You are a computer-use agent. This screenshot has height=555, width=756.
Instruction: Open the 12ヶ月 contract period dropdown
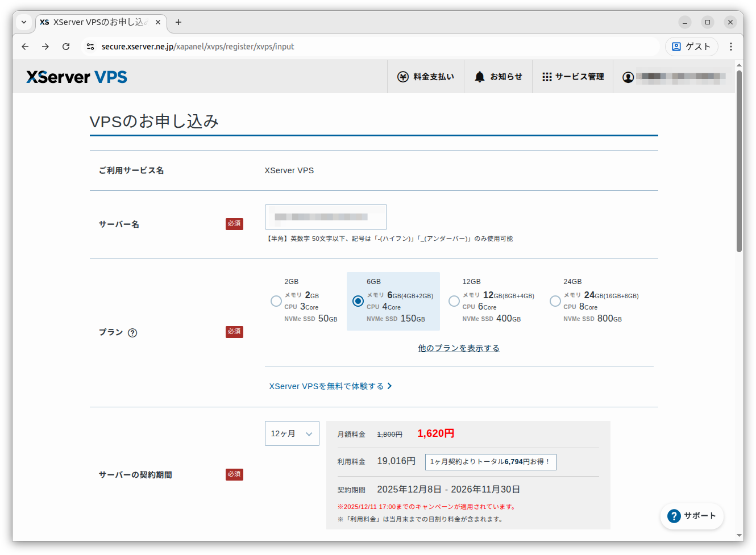[x=292, y=433]
